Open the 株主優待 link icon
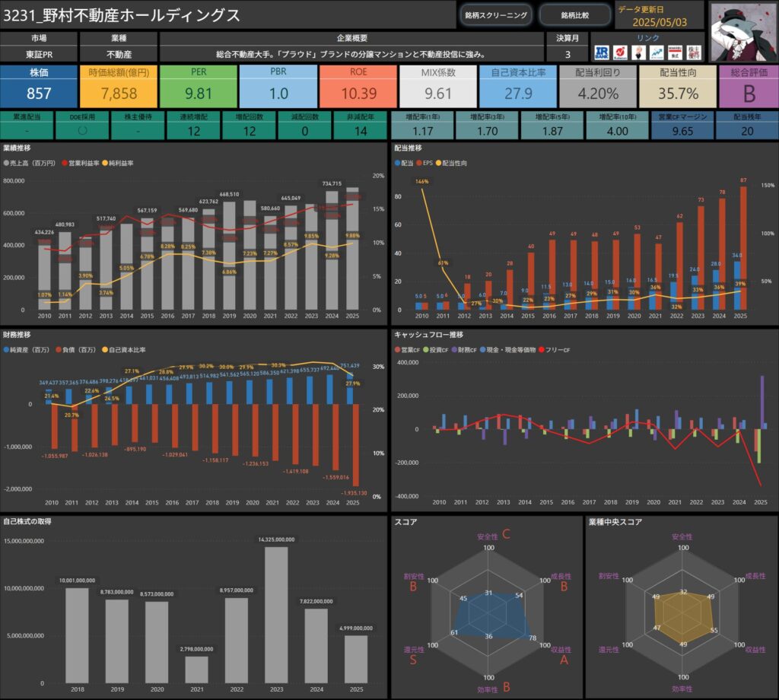The width and height of the screenshot is (779, 700). (694, 52)
